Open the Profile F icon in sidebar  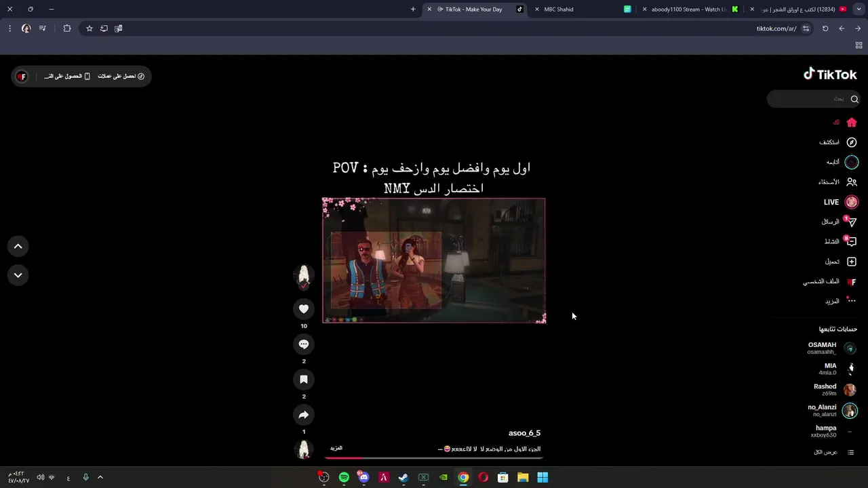852,281
